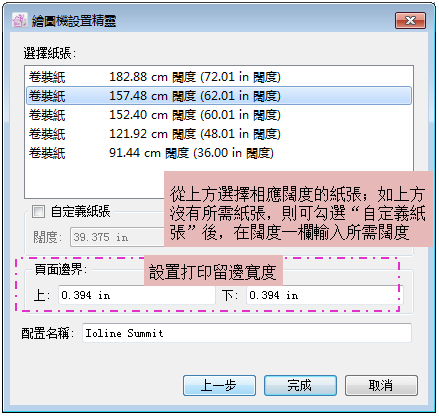439x416 pixels.
Task: Click the plotter wizard title bar icon
Action: tap(19, 20)
